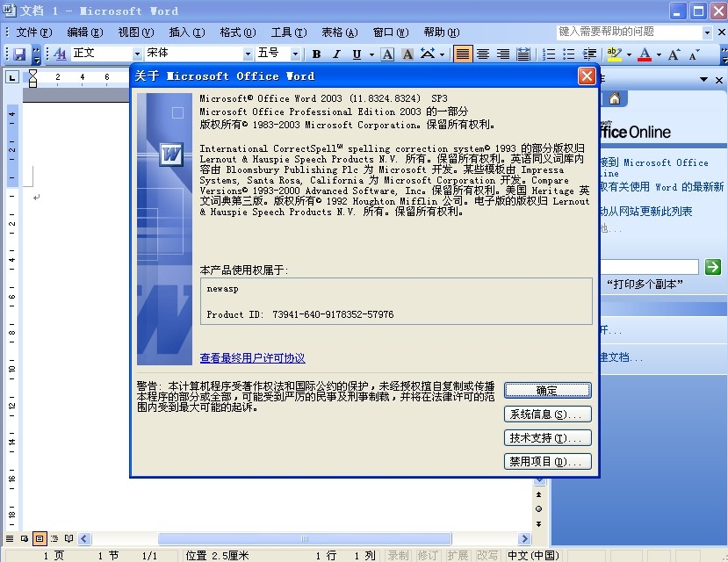Viewport: 728px width, 562px height.
Task: Switch to print layout view
Action: point(39,538)
